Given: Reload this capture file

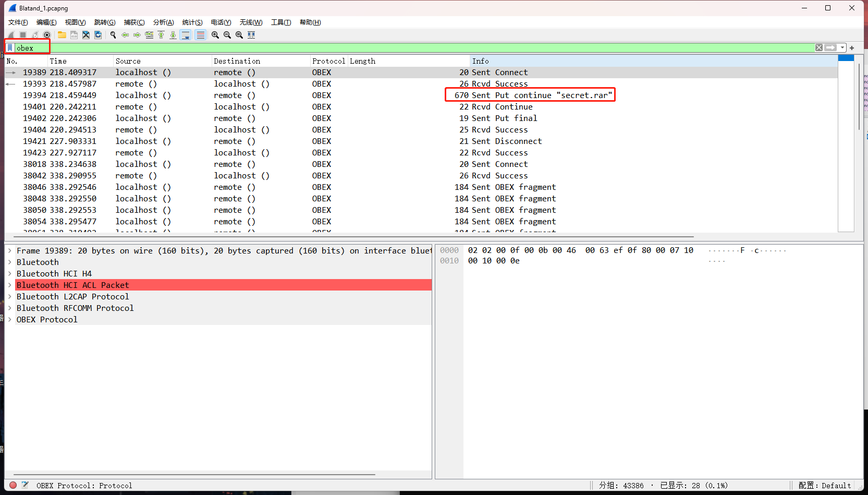Looking at the screenshot, I should tap(98, 35).
